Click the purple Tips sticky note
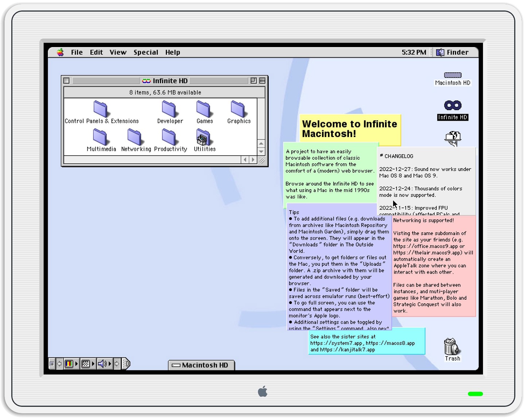This screenshot has width=525, height=420. coord(339,267)
